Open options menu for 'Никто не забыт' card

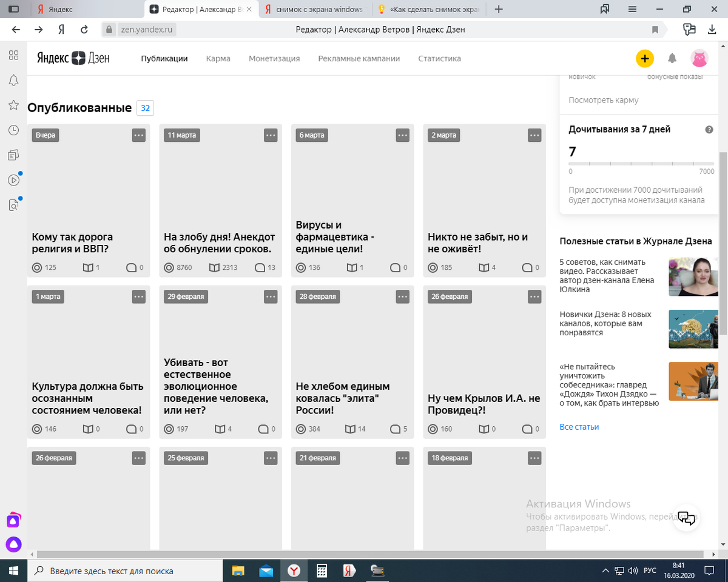click(534, 135)
